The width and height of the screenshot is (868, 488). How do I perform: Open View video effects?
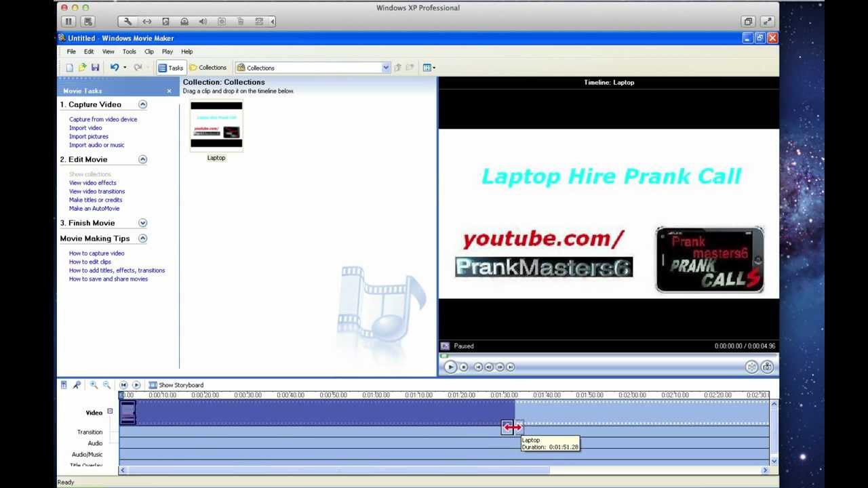tap(93, 183)
